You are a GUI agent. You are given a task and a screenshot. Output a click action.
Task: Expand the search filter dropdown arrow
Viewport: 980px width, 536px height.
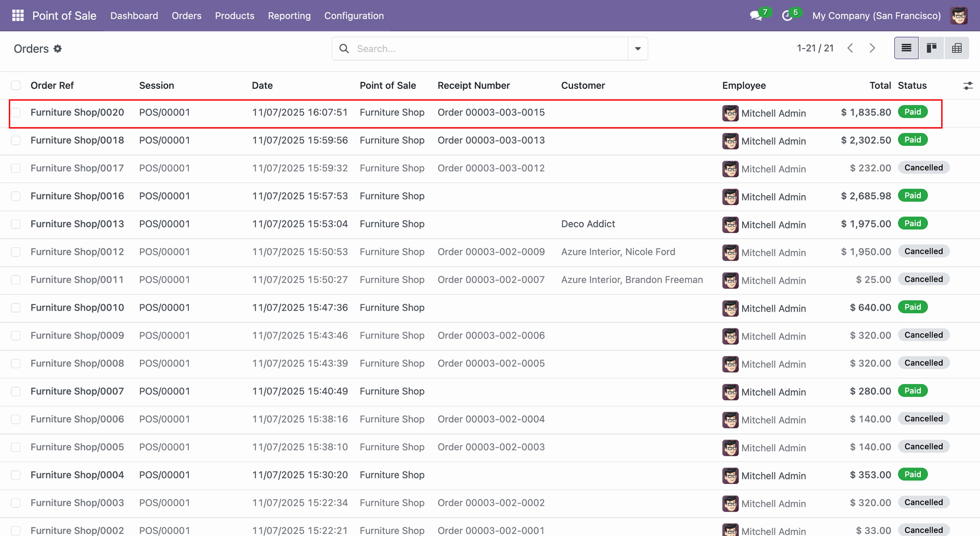click(x=638, y=49)
